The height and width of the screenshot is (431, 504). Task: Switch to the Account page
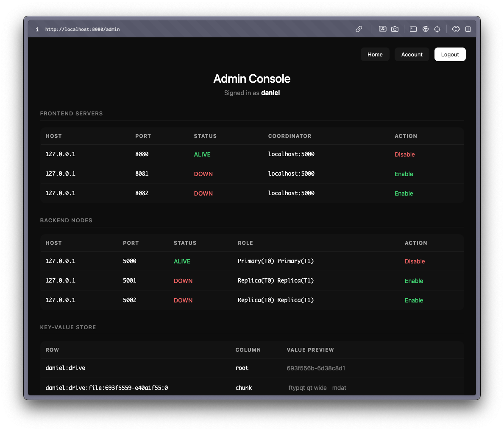412,54
